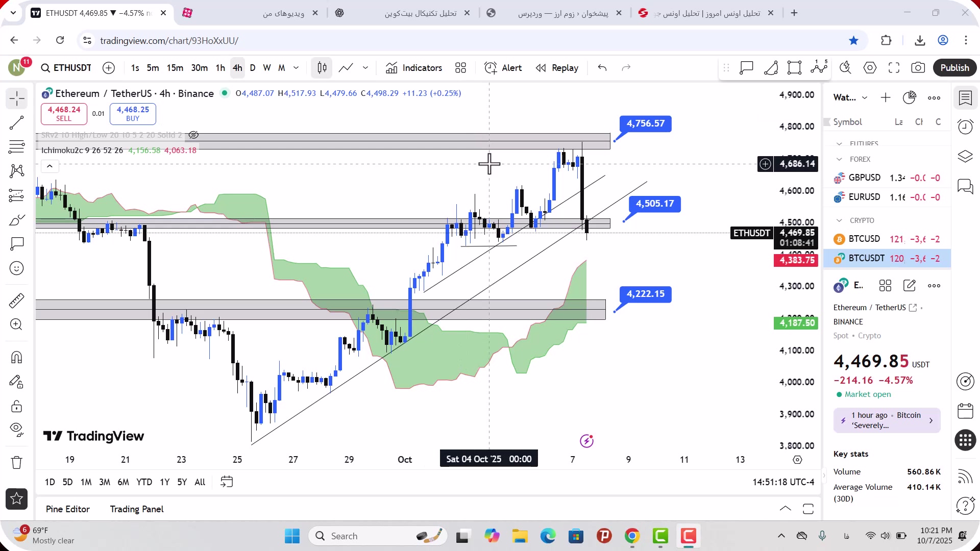Add a symbol to compare
The image size is (980, 551).
pyautogui.click(x=109, y=68)
